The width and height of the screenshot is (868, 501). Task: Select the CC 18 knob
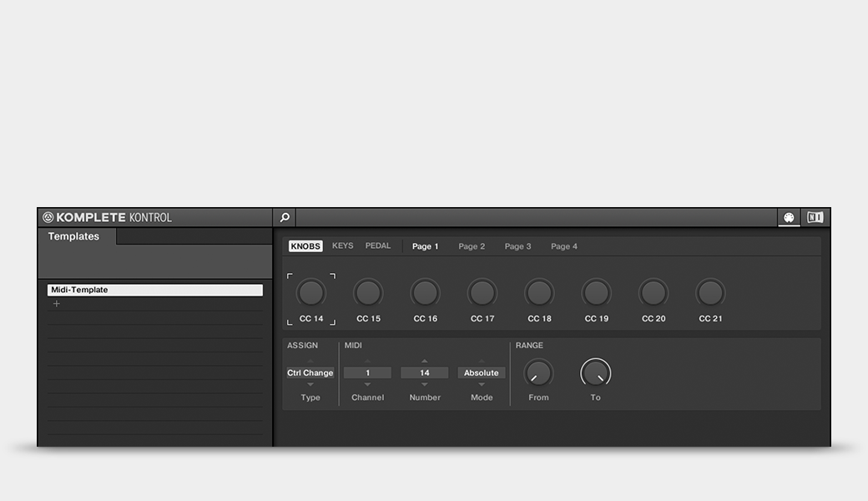(x=539, y=292)
